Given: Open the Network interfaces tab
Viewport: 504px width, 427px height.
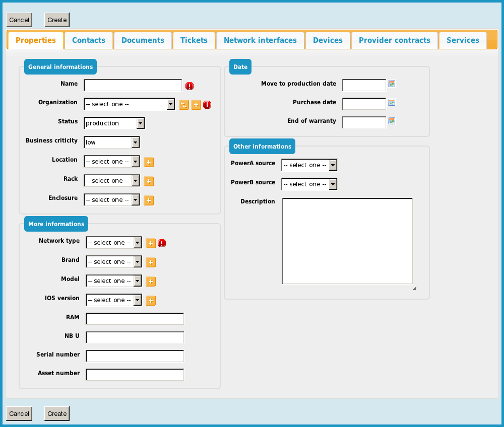Looking at the screenshot, I should click(x=260, y=40).
